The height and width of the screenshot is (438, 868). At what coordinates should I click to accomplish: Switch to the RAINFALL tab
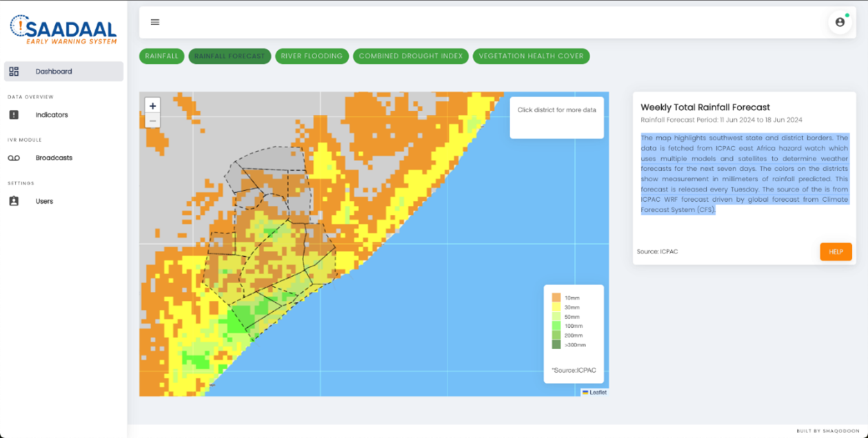[161, 56]
